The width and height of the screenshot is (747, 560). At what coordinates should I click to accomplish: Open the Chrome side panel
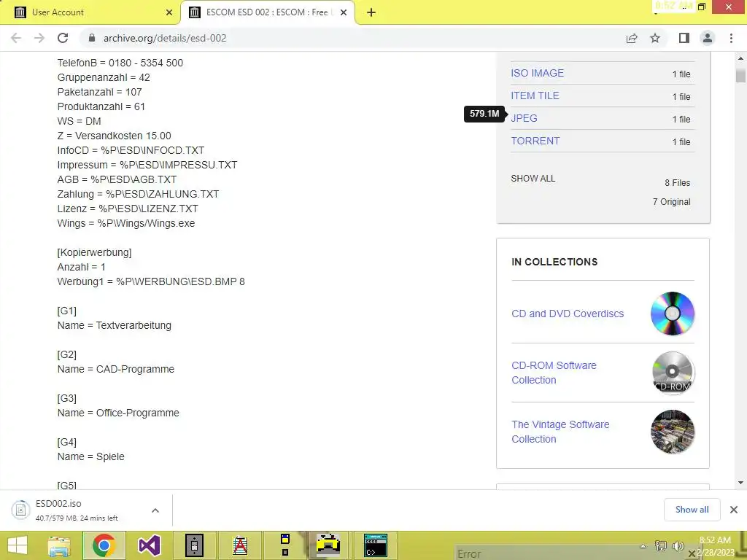(x=684, y=38)
